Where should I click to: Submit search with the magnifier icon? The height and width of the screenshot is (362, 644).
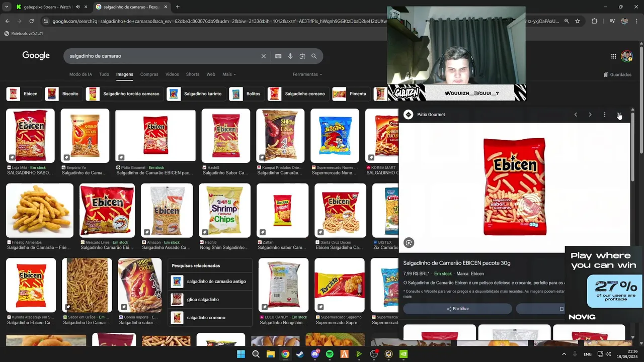pos(314,56)
